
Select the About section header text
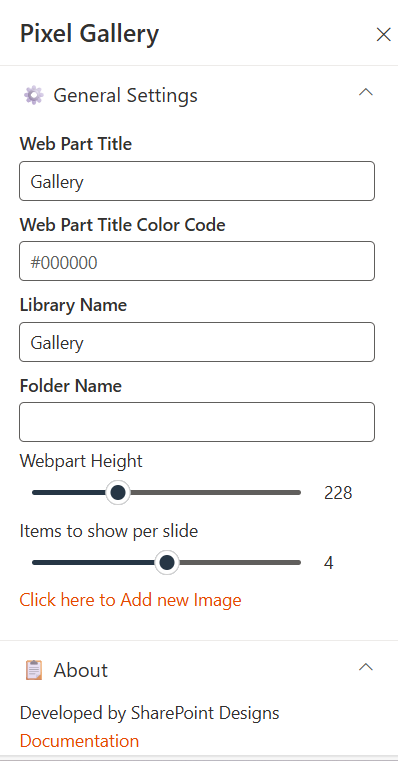81,670
